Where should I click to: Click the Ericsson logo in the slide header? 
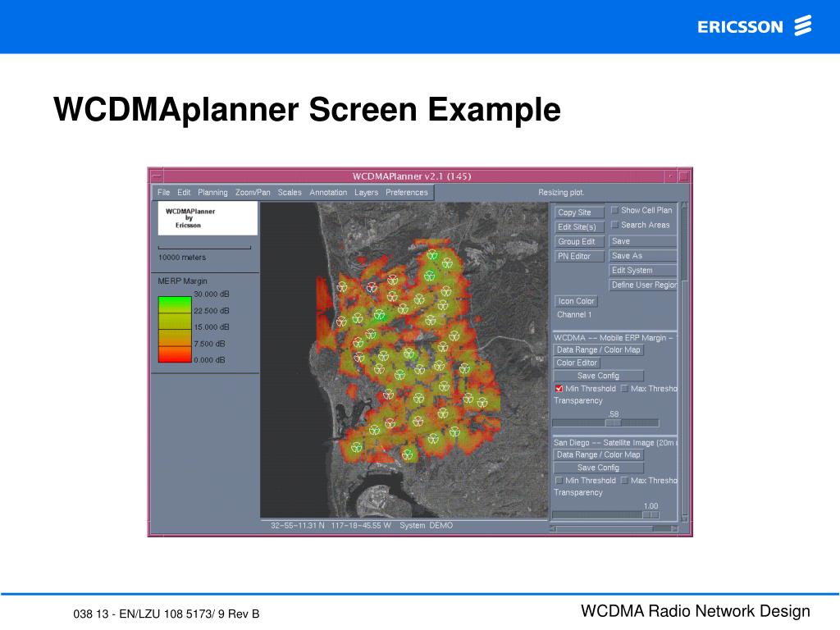pos(755,25)
